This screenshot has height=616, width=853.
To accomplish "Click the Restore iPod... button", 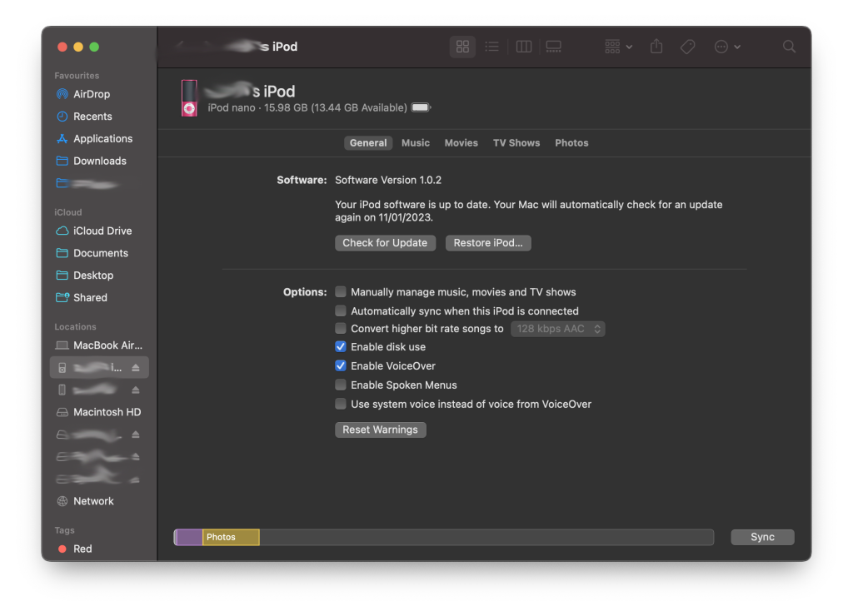I will pyautogui.click(x=488, y=243).
